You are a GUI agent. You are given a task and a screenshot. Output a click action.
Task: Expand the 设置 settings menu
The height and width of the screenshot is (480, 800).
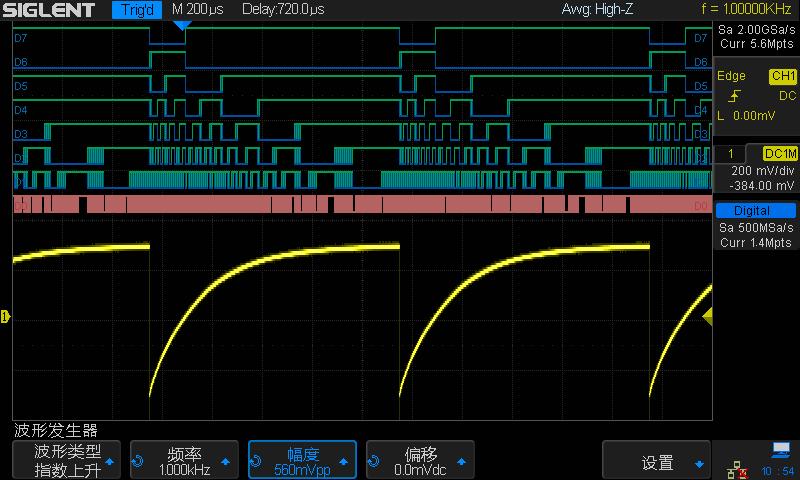pos(657,462)
